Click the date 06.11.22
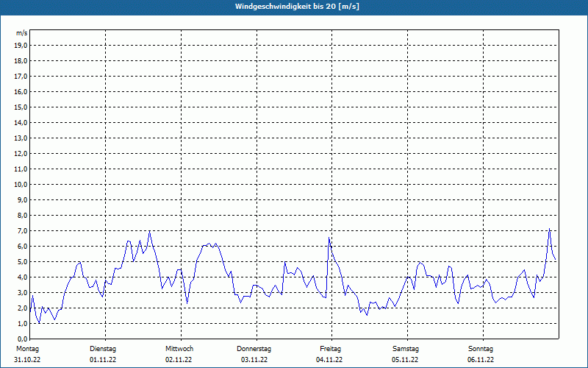 coord(481,360)
